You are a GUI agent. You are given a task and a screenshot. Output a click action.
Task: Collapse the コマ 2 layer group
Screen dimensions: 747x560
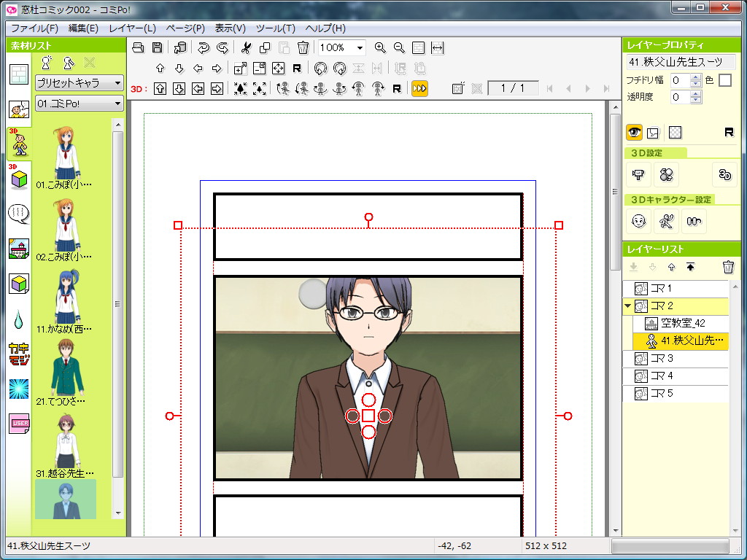tap(628, 306)
